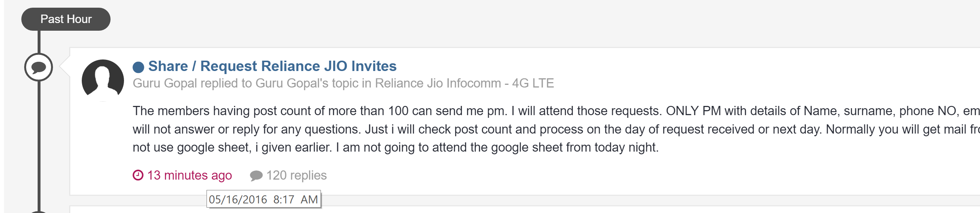The image size is (980, 213).
Task: Click the clock icon beside timestamp
Action: [138, 175]
